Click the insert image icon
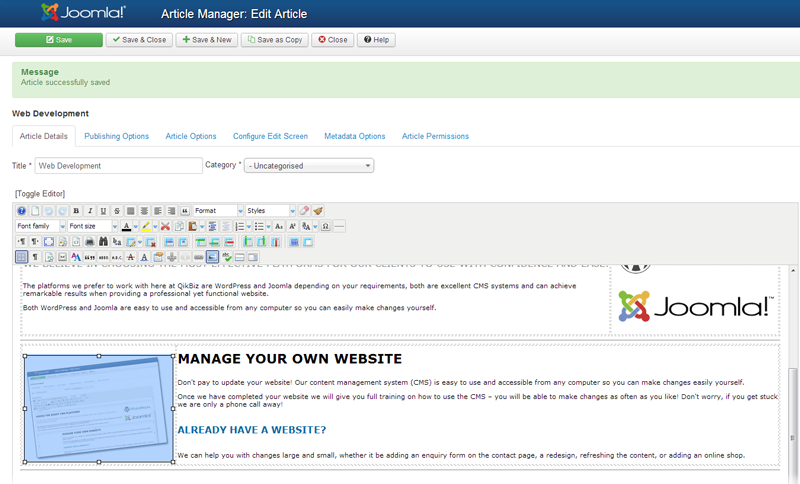 pos(212,257)
